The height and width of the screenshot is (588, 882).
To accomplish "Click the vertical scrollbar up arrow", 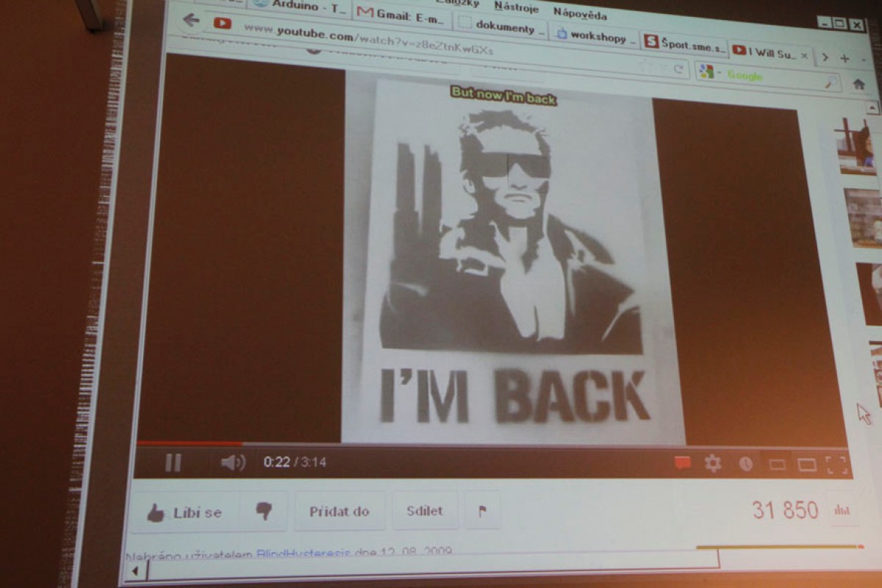I will pyautogui.click(x=872, y=107).
